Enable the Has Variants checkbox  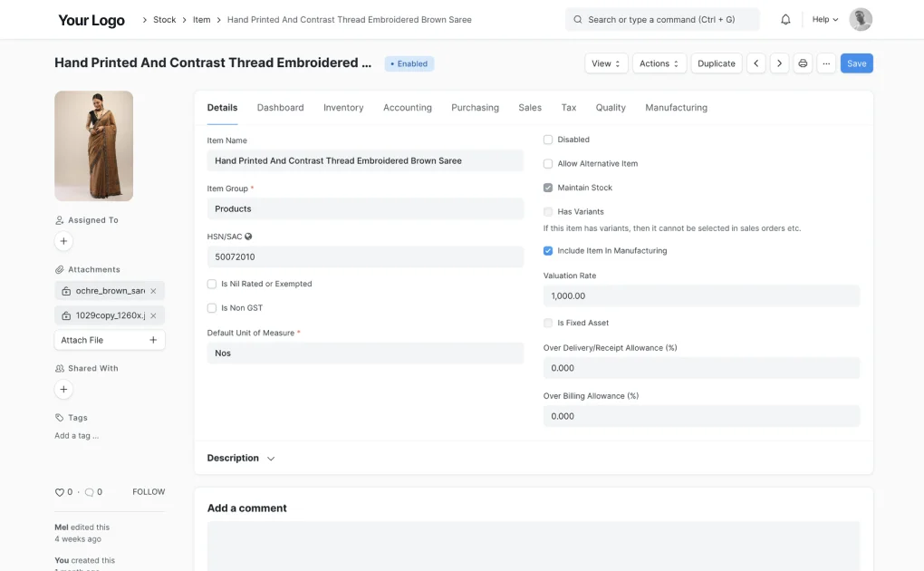pyautogui.click(x=547, y=211)
